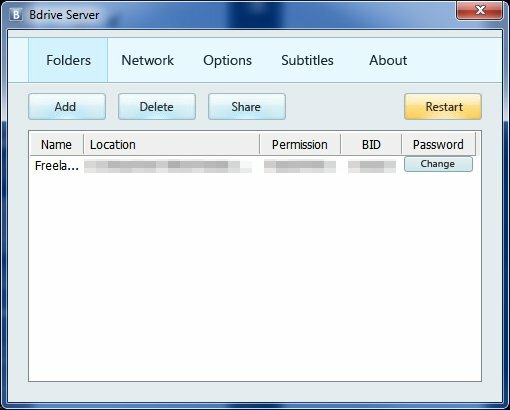This screenshot has height=410, width=510.
Task: Change the password for the Freela... folder
Action: (x=438, y=164)
